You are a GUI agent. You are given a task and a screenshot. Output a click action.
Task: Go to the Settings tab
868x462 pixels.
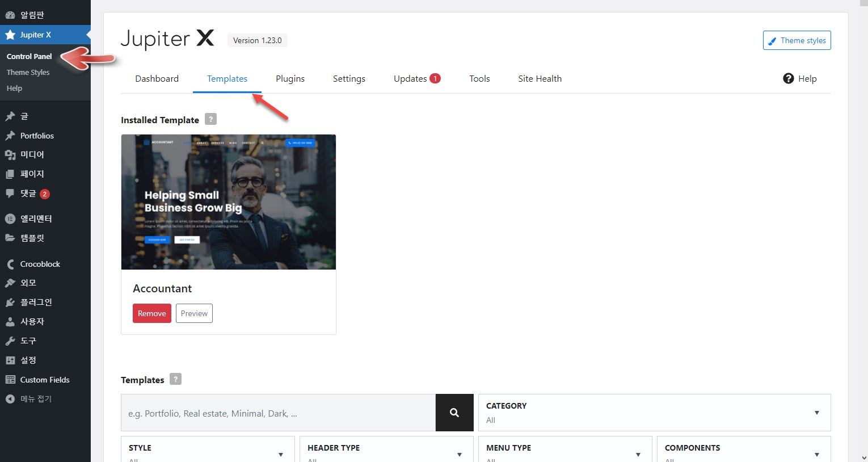[349, 79]
